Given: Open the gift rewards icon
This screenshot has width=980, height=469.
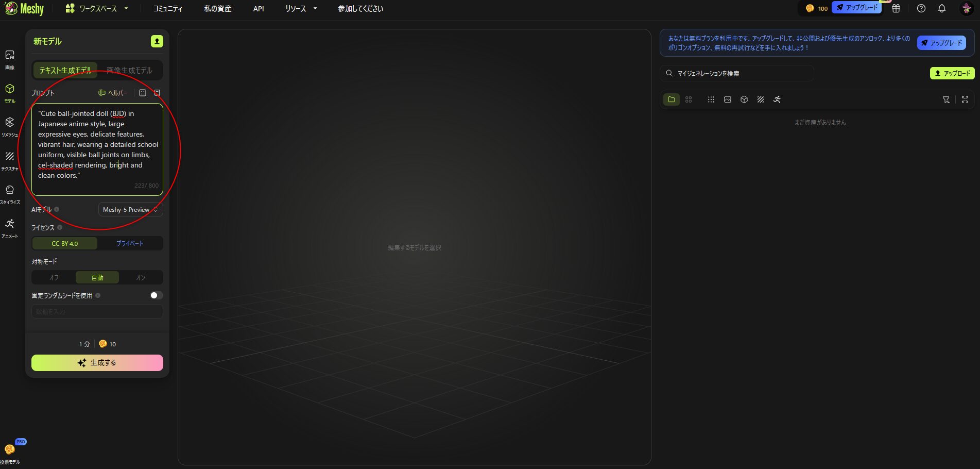Looking at the screenshot, I should [x=896, y=8].
